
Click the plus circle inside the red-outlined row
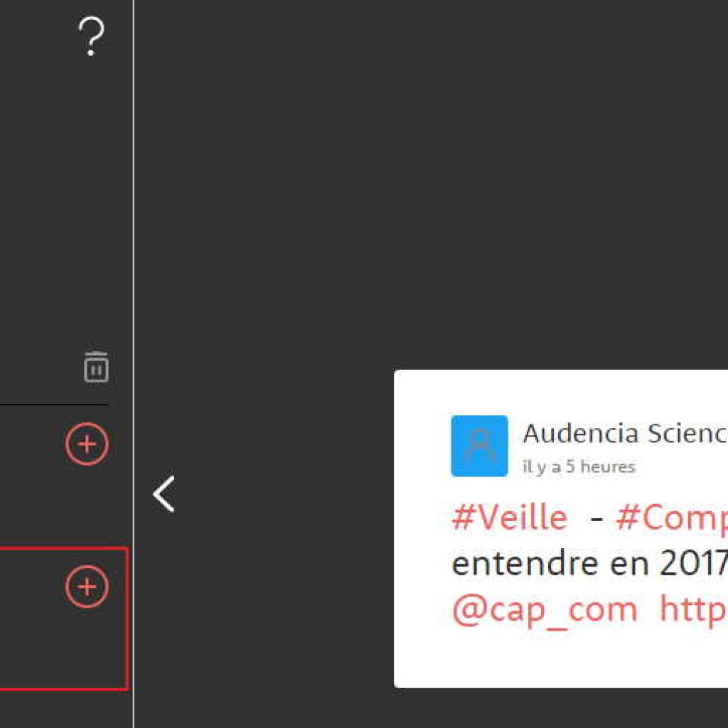pos(87,587)
